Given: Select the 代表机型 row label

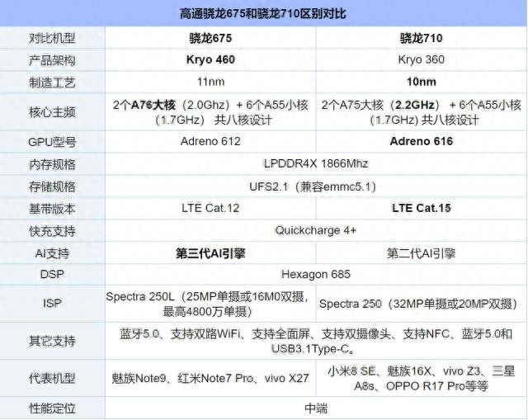Looking at the screenshot, I should pos(52,378).
